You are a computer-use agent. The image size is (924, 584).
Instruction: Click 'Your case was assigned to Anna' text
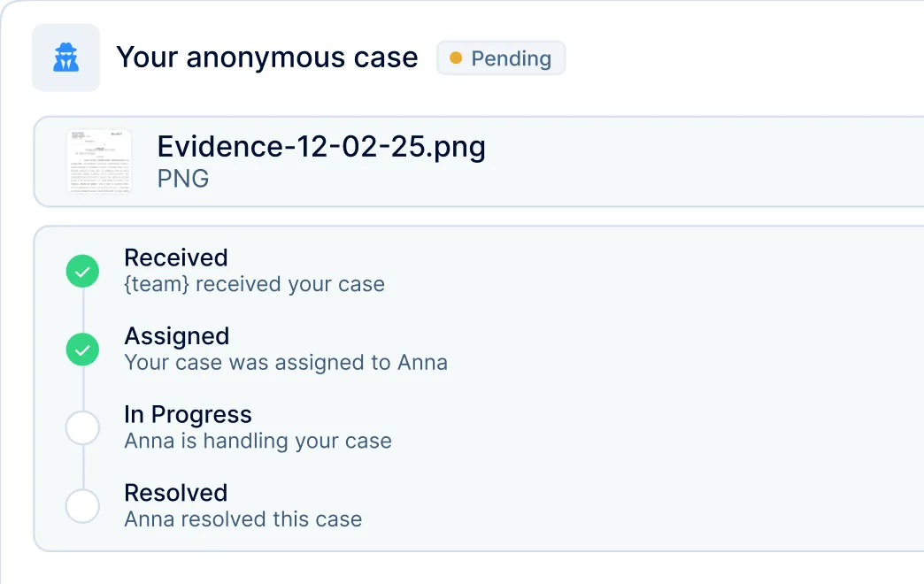pos(286,363)
